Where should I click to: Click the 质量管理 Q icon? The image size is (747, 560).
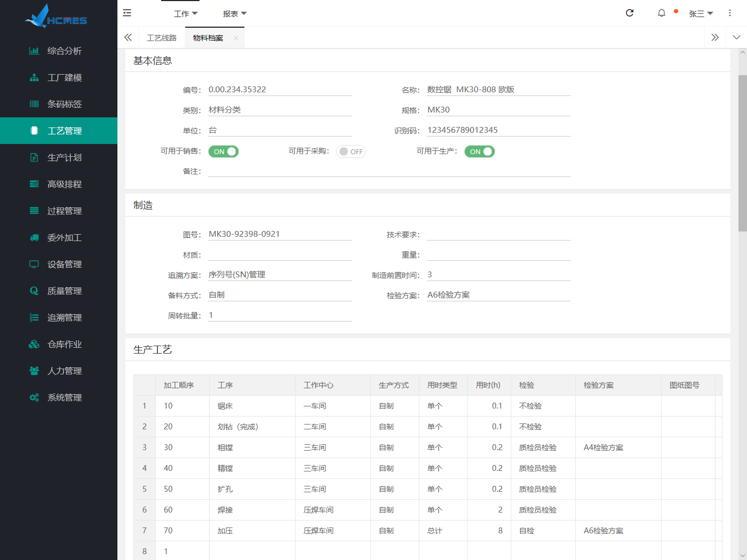(34, 291)
